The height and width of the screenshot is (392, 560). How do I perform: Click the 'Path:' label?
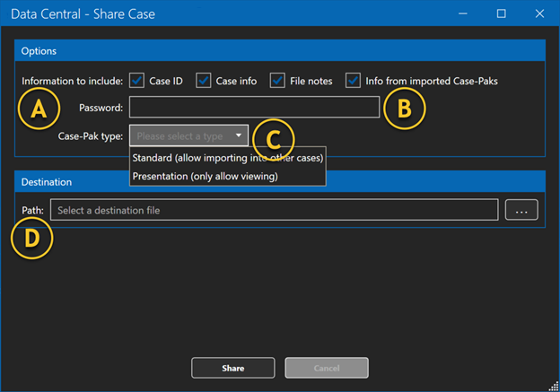point(32,210)
